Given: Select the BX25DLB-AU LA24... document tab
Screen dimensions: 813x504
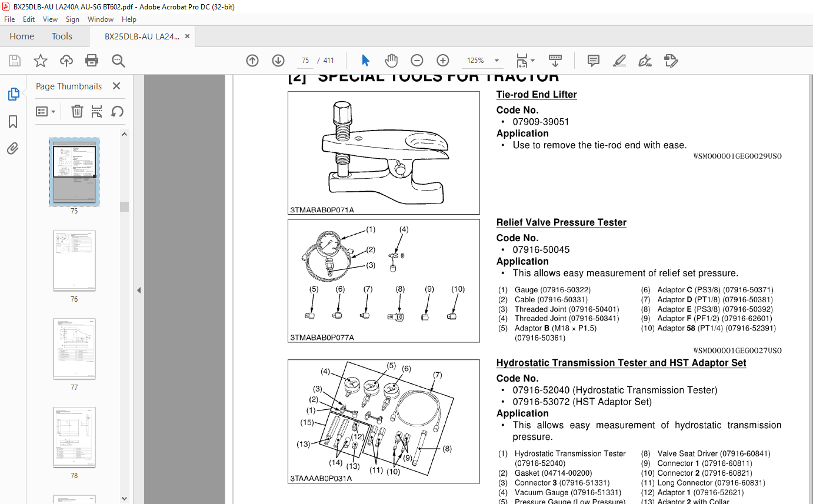Looking at the screenshot, I should 142,36.
